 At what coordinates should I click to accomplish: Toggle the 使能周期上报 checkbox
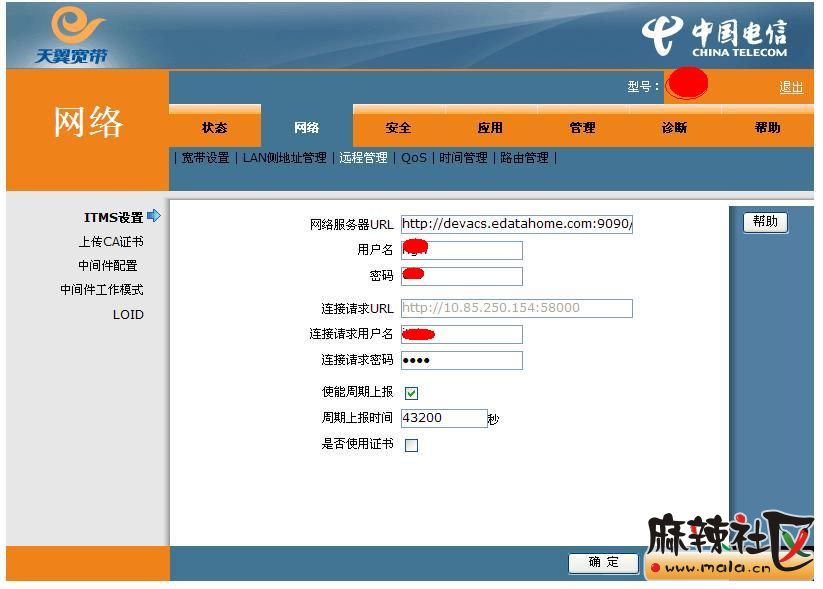[x=411, y=393]
